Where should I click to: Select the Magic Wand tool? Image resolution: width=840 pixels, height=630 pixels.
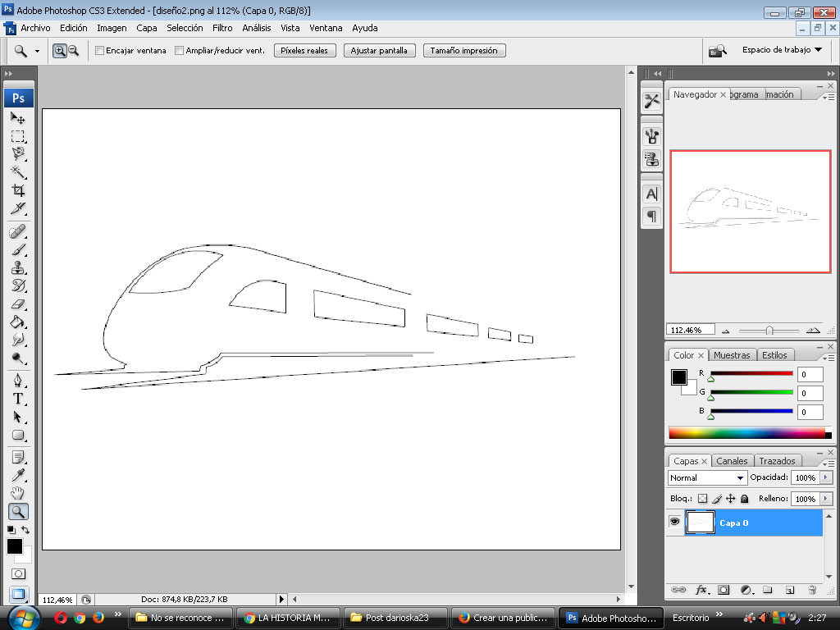pos(18,172)
